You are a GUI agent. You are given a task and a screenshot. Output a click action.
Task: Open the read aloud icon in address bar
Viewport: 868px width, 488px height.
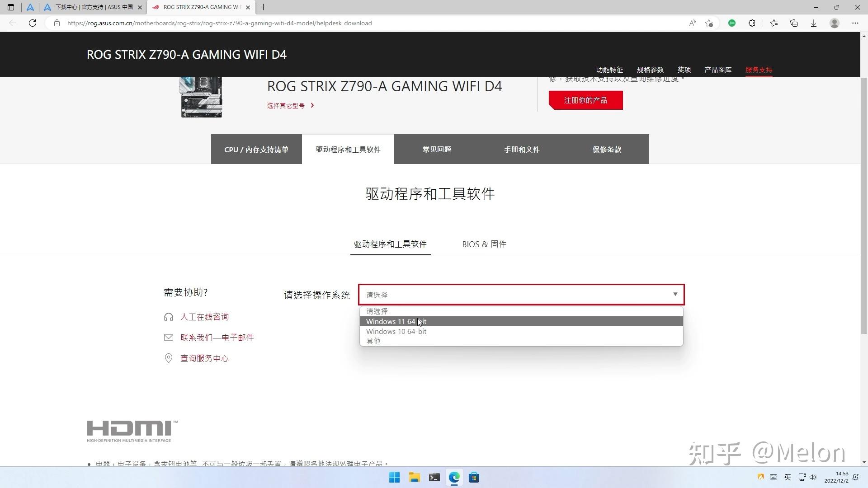coord(692,23)
